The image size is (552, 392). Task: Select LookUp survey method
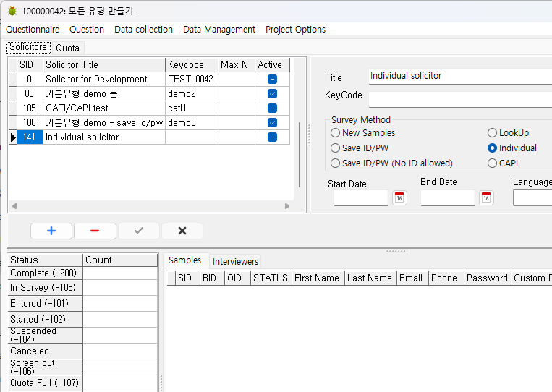(509, 132)
